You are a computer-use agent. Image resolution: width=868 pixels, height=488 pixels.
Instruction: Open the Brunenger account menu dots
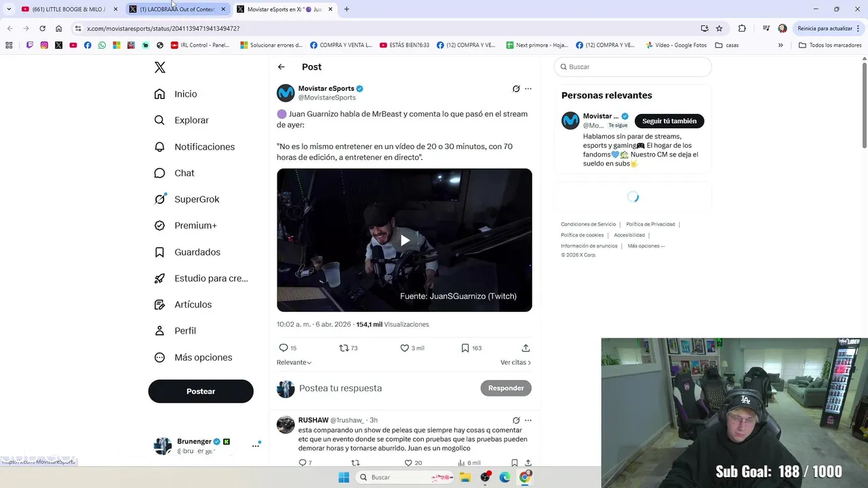point(256,445)
